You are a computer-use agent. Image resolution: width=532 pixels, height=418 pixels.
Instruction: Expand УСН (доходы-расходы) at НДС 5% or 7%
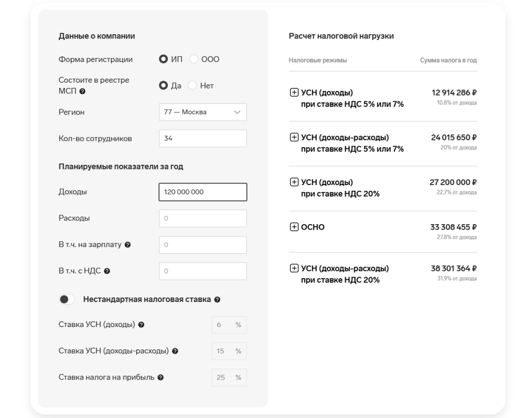294,138
